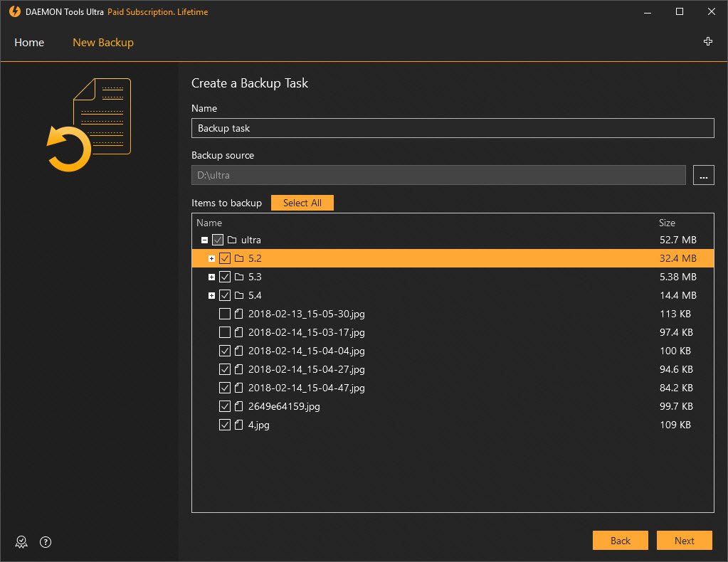The width and height of the screenshot is (728, 562).
Task: Click the ultra root folder icon
Action: click(232, 240)
